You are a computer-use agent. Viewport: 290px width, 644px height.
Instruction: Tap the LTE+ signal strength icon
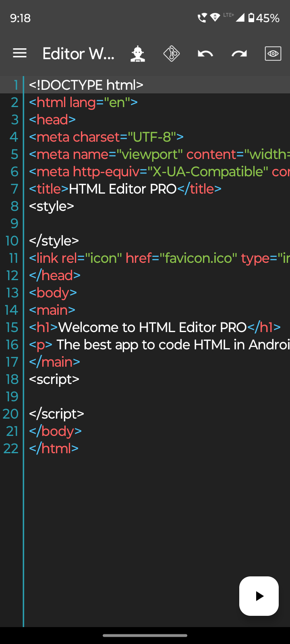[234, 17]
